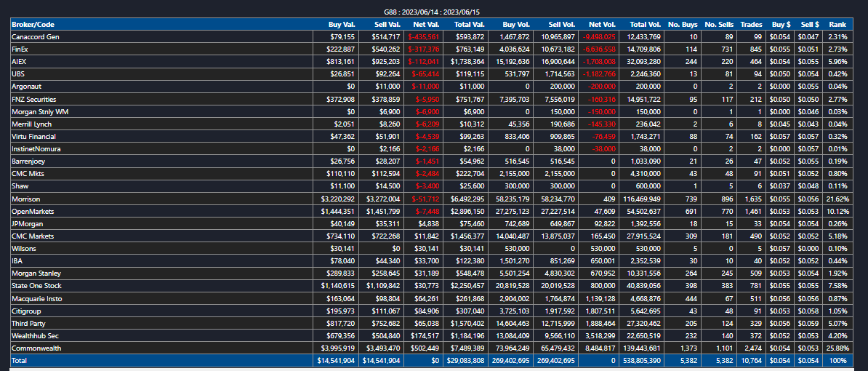Click the Total row label
Screen dimensions: 868x371
coord(20,361)
